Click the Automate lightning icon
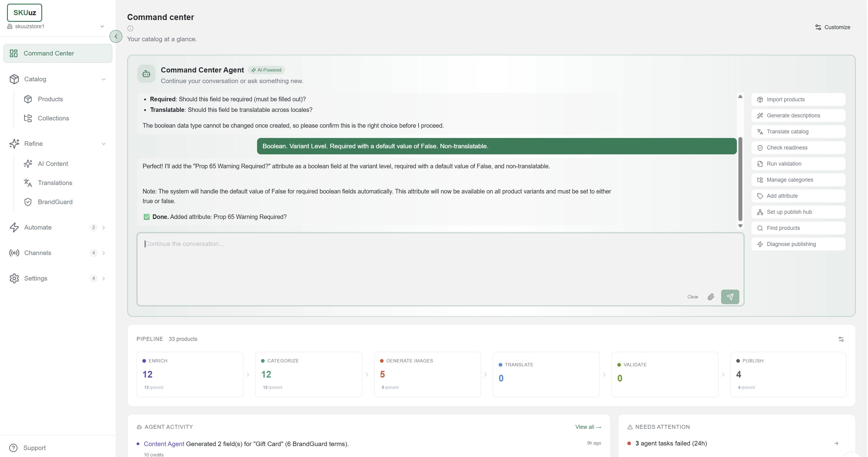Screen dimensions: 868x457 (14, 227)
